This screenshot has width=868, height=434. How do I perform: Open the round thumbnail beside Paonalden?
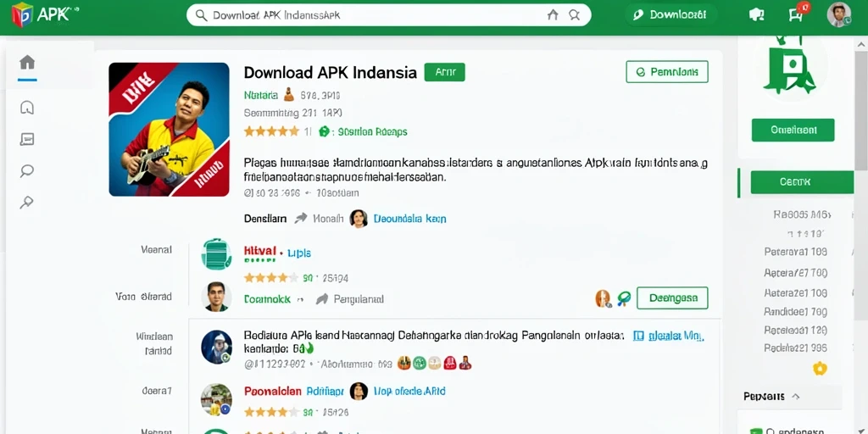[x=216, y=400]
